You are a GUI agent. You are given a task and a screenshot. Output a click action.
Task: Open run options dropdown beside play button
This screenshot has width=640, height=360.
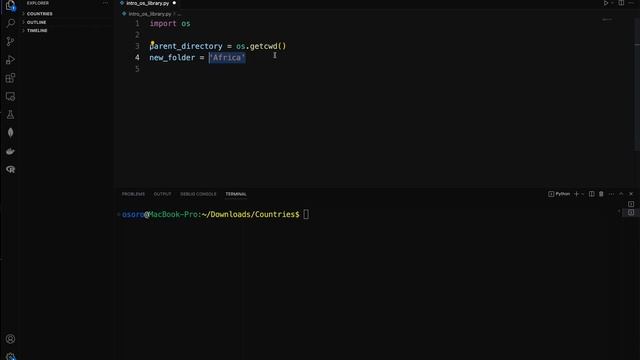point(612,3)
